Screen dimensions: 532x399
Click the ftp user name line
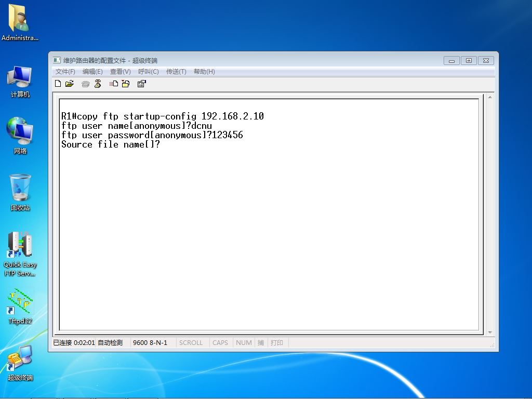[137, 126]
